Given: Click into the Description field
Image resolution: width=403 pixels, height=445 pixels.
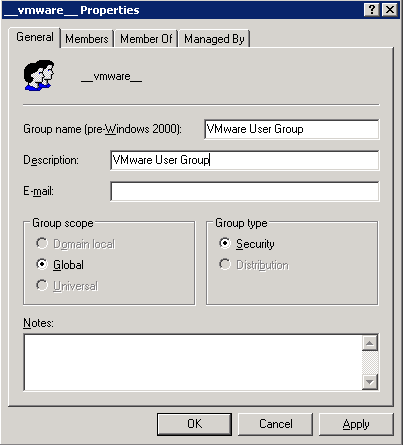Looking at the screenshot, I should point(245,160).
